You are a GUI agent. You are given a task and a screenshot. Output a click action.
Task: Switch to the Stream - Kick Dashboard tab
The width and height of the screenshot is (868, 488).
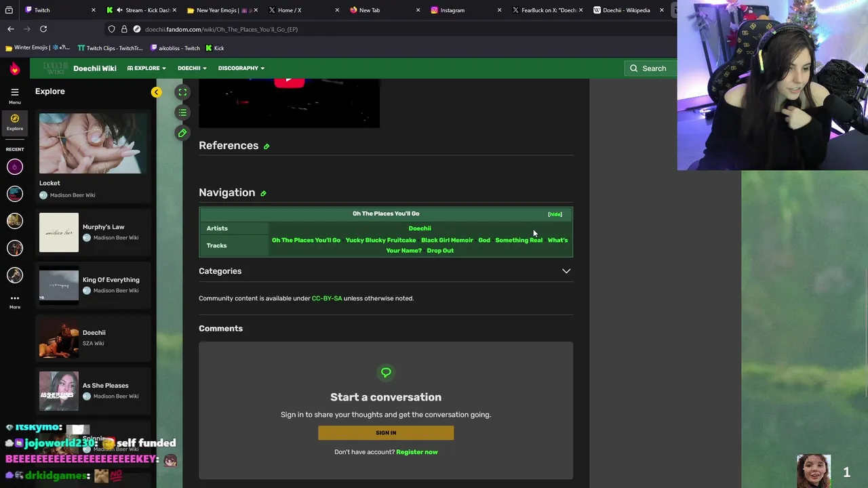143,10
